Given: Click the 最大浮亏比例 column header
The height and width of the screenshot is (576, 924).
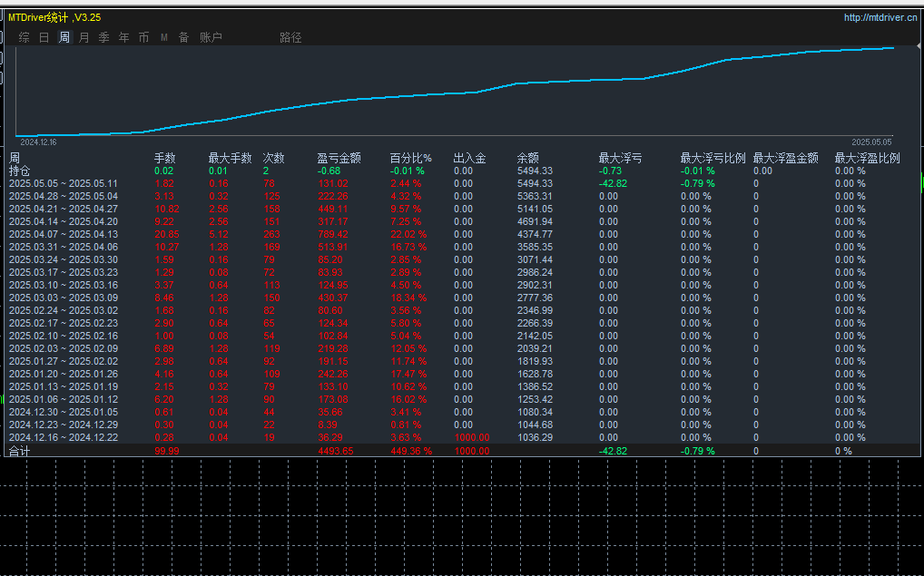Looking at the screenshot, I should [713, 158].
